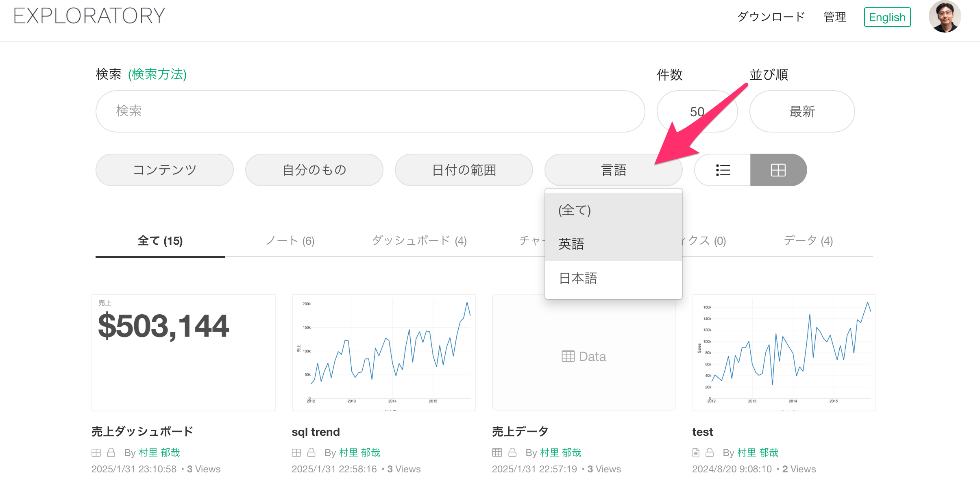The width and height of the screenshot is (980, 487).
Task: Switch to the 全て (15) tab
Action: [160, 241]
